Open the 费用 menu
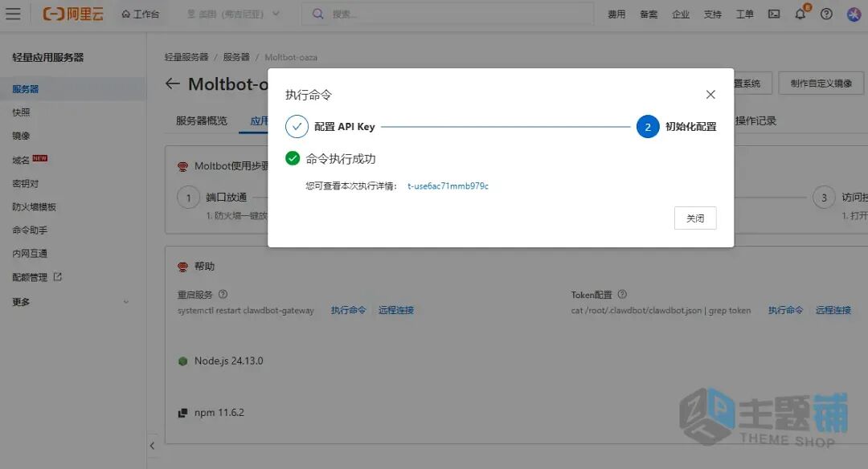Viewport: 868px width, 469px height. 616,14
